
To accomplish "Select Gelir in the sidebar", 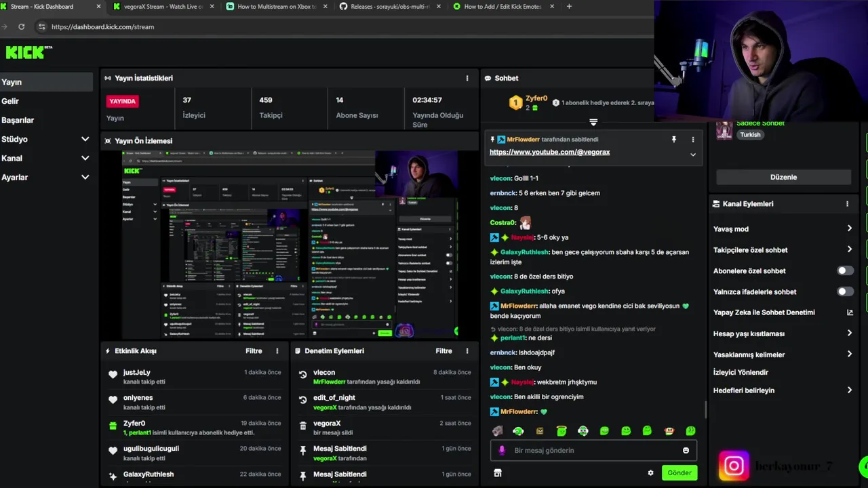I will 46,101.
